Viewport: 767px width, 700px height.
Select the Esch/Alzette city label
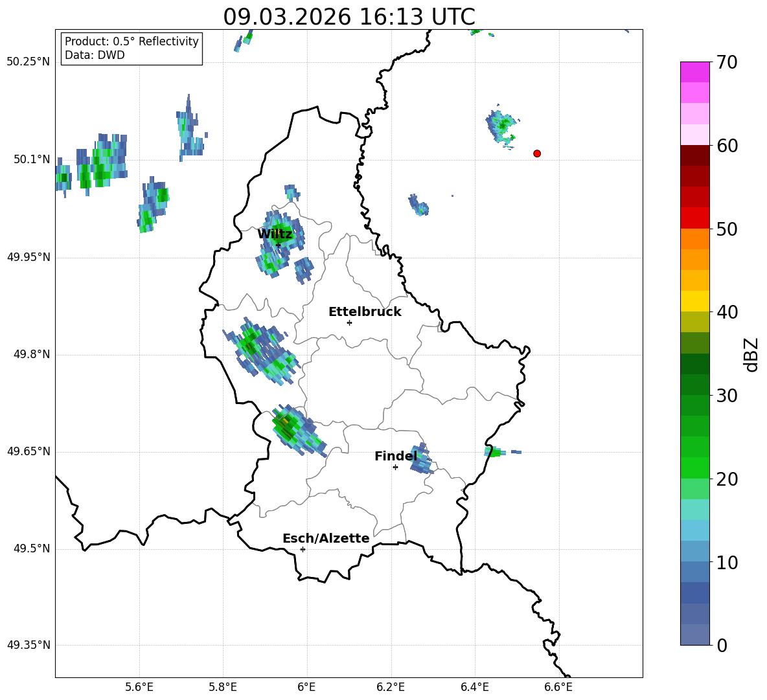click(326, 538)
